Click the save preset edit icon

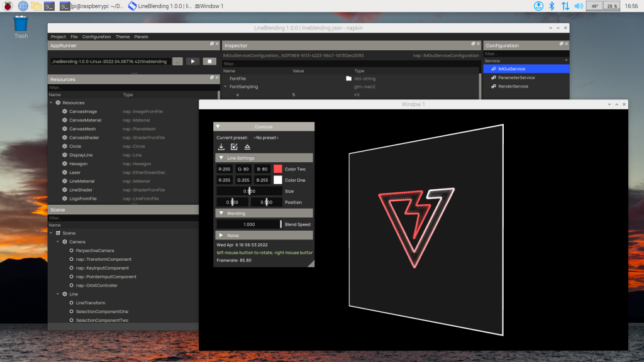(234, 147)
